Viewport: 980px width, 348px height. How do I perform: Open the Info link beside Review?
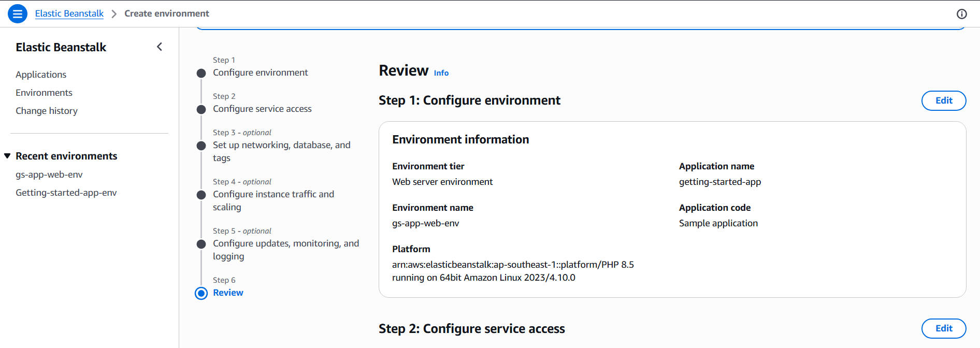coord(441,73)
